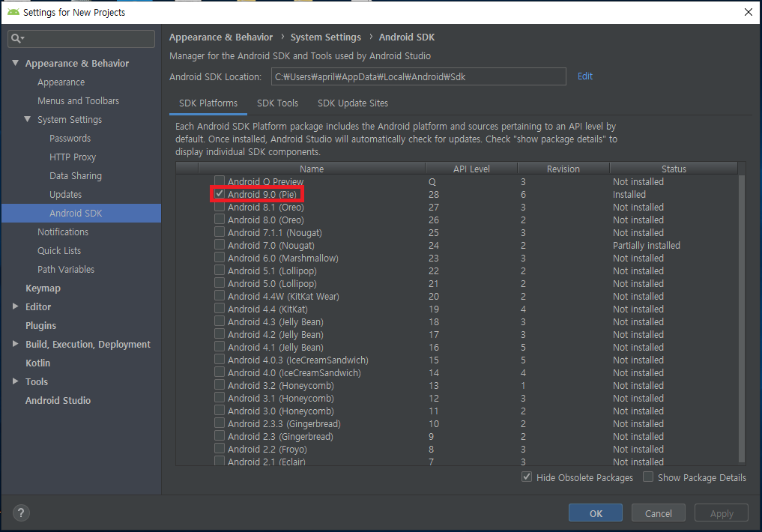Screen dimensions: 762x532
Task: Close the Settings for New Projects dialog
Action: click(x=749, y=12)
